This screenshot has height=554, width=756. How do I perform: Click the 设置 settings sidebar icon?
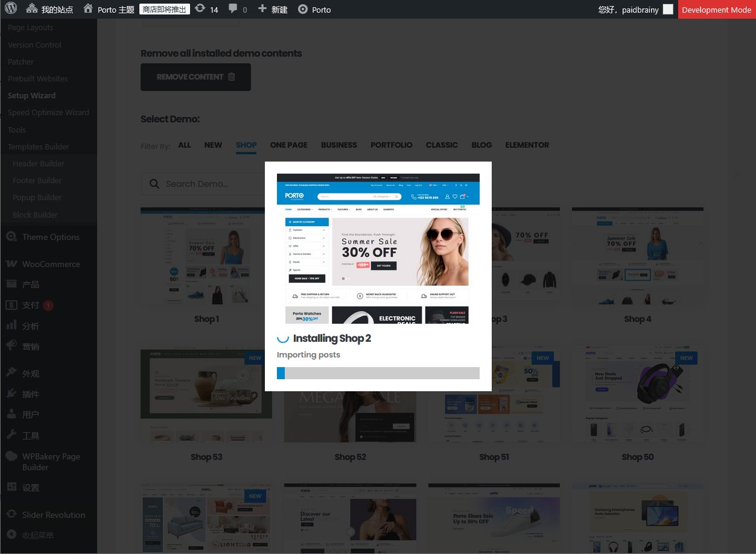click(11, 487)
